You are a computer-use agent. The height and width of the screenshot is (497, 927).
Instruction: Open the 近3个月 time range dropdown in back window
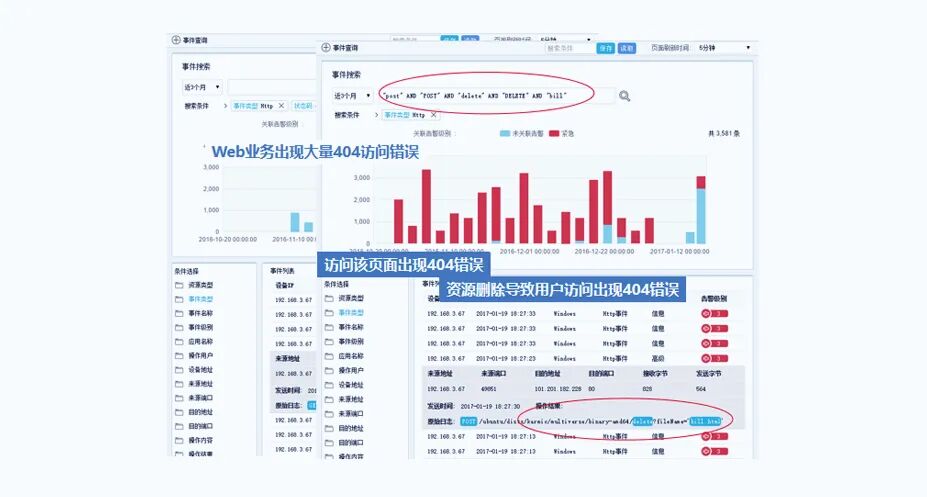click(x=202, y=87)
